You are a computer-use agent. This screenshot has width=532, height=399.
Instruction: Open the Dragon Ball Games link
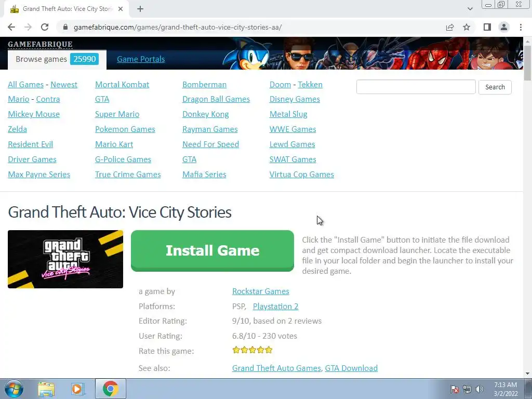point(216,99)
